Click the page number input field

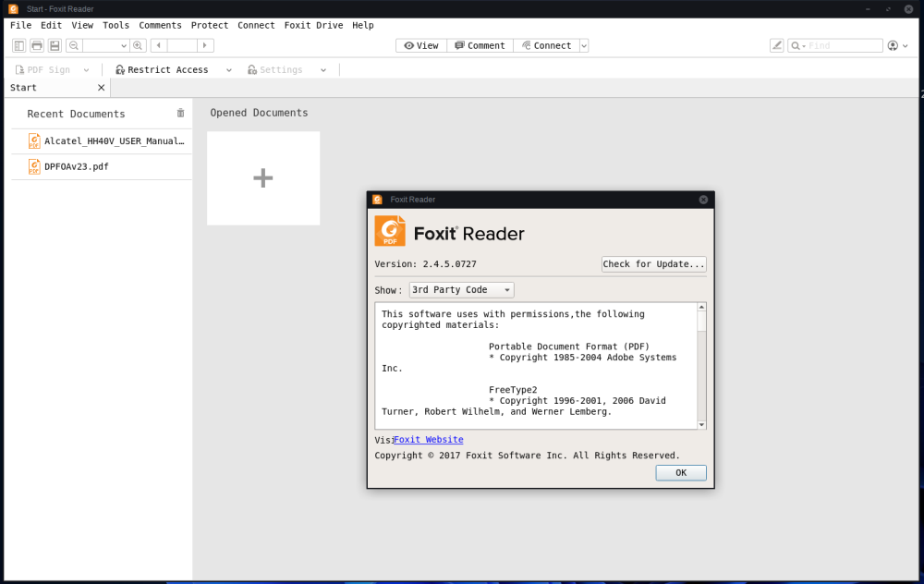[182, 45]
